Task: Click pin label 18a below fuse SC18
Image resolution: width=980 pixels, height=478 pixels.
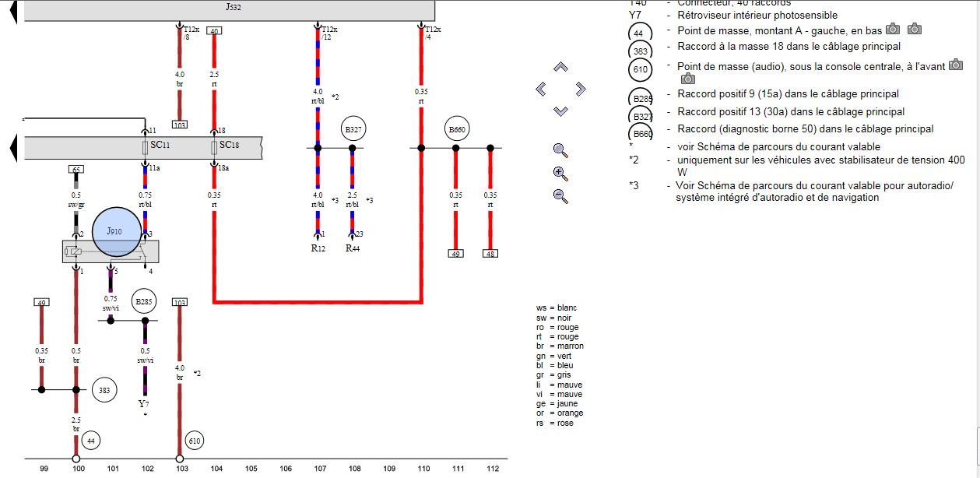Action: pyautogui.click(x=224, y=167)
